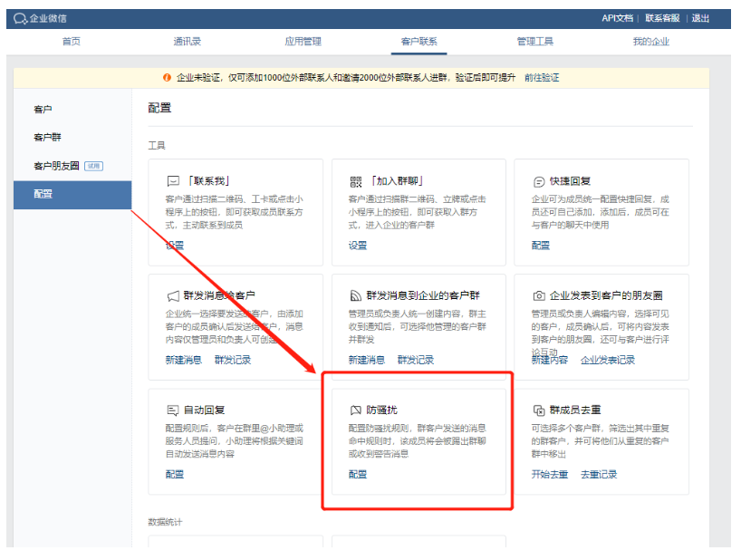
Task: Click 新建消息 under 群发消息到企业的客户群
Action: (x=367, y=360)
